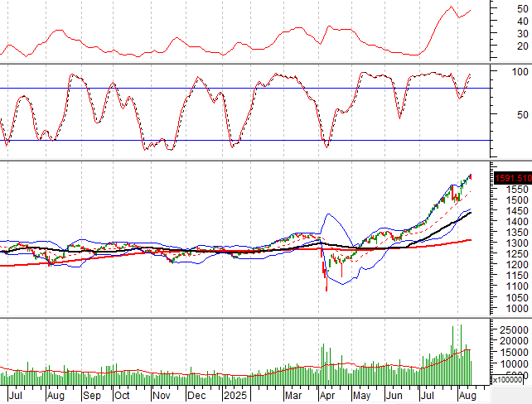The height and width of the screenshot is (404, 532).
Task: Click the Jun month label
Action: [394, 396]
